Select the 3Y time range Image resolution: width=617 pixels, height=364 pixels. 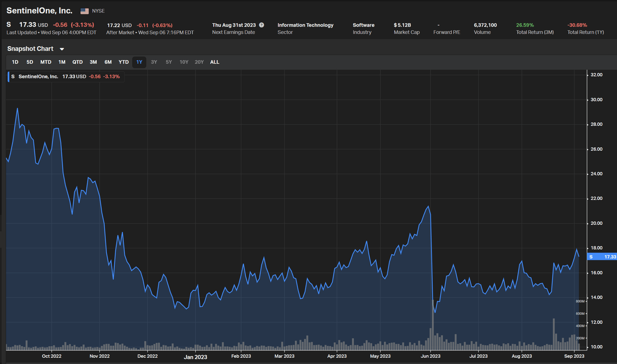coord(154,62)
